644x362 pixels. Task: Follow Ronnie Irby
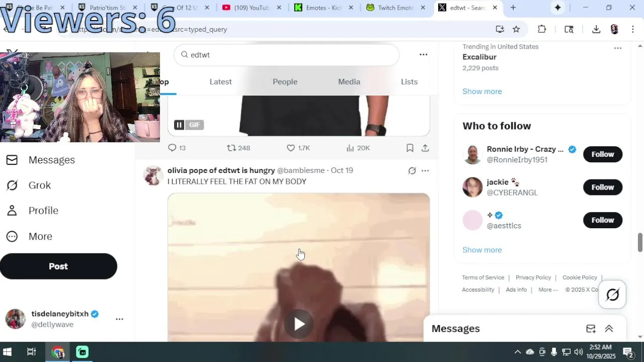603,154
